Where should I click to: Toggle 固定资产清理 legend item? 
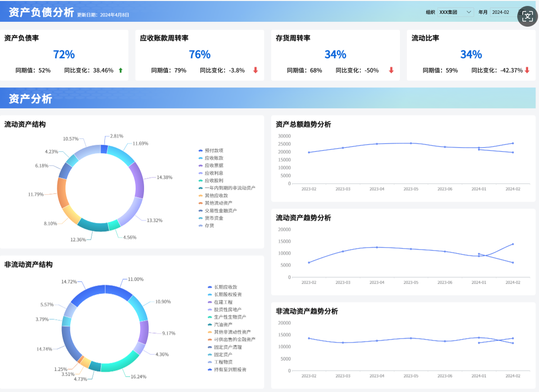coord(225,347)
